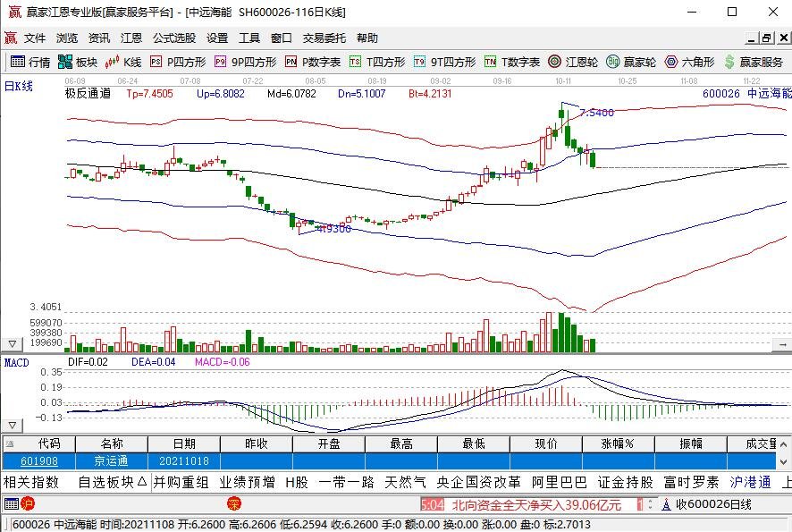Switch to the 央企国资改革 tab
The width and height of the screenshot is (792, 532).
click(x=478, y=483)
